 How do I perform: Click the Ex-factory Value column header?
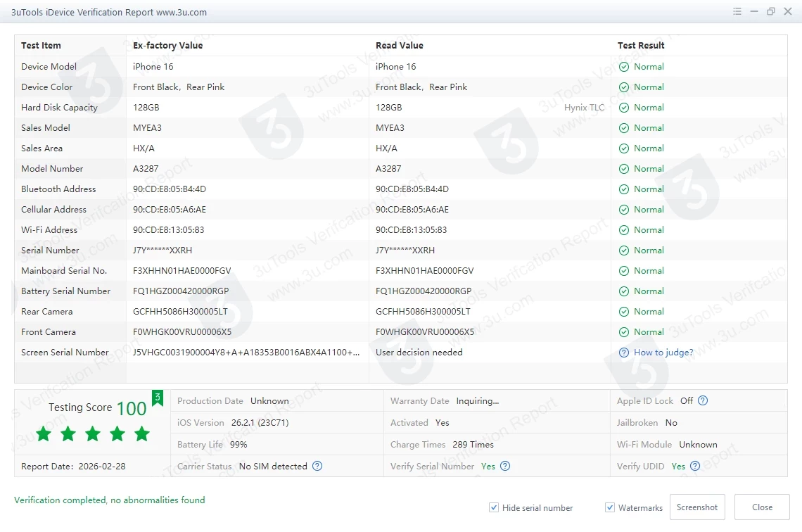167,46
